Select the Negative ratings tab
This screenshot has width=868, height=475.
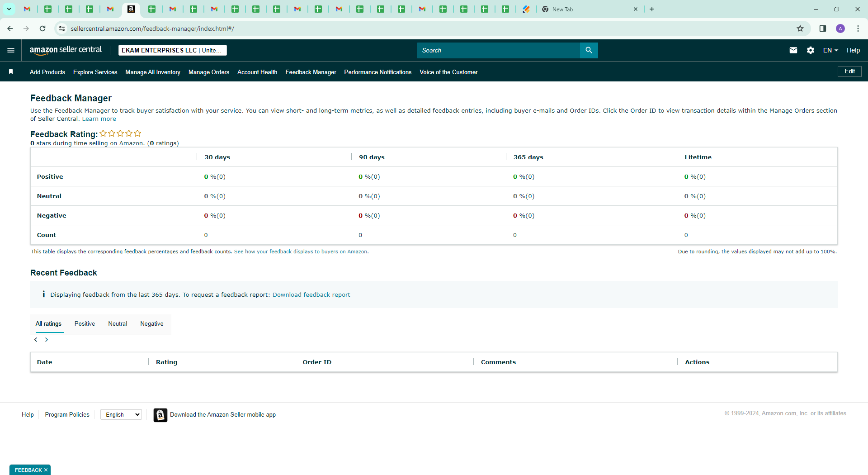point(152,324)
